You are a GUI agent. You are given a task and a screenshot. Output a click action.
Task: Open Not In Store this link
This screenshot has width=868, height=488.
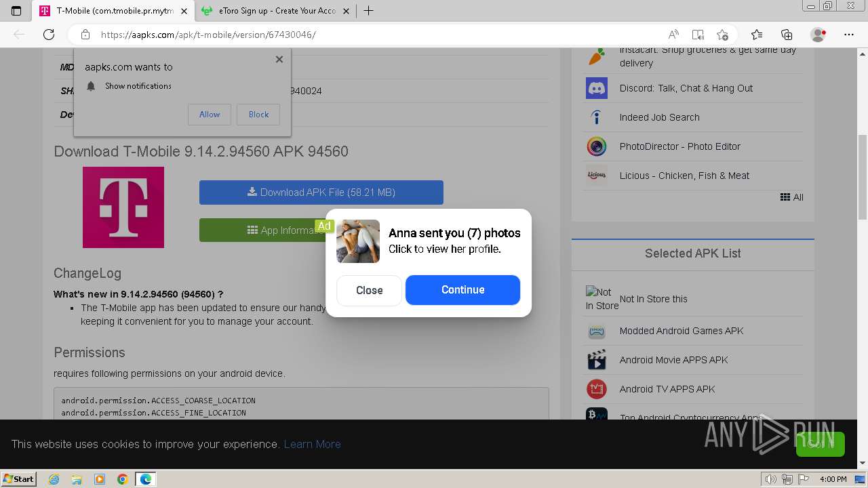pyautogui.click(x=654, y=299)
